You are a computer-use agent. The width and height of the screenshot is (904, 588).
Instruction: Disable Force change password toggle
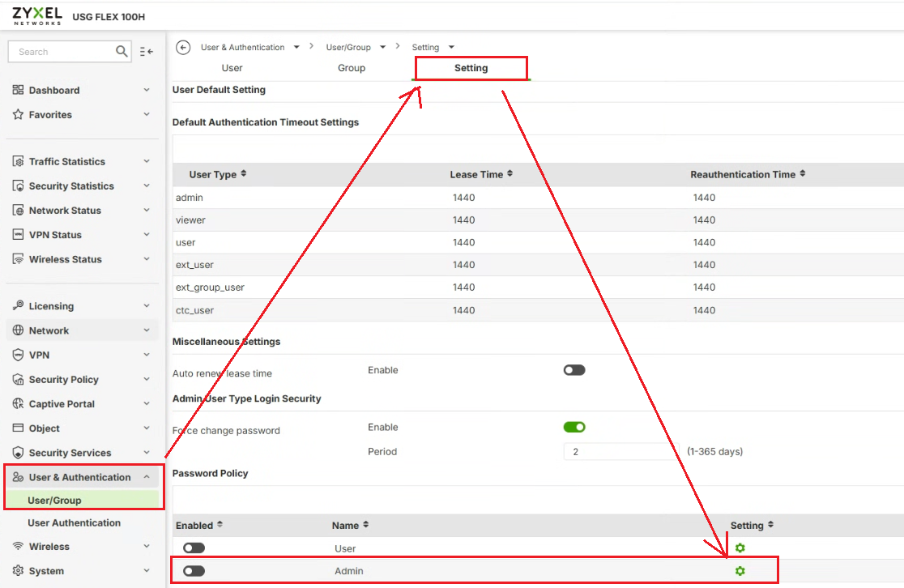574,427
